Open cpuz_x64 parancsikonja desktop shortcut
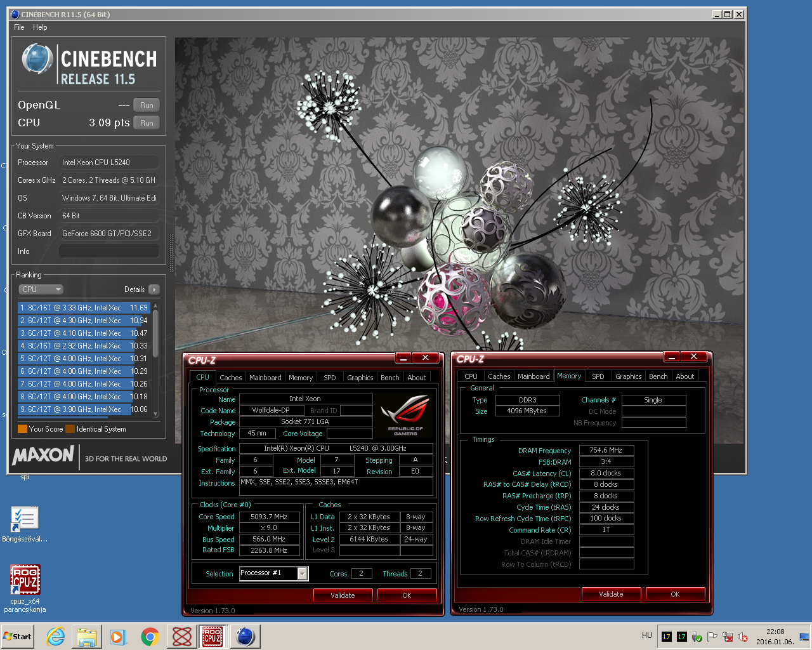 25,588
